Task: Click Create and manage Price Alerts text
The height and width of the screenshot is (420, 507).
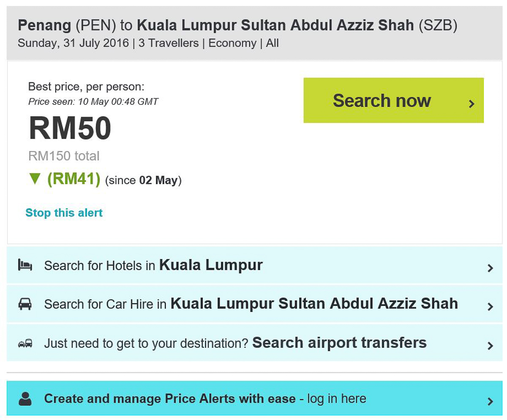Action: [x=170, y=398]
